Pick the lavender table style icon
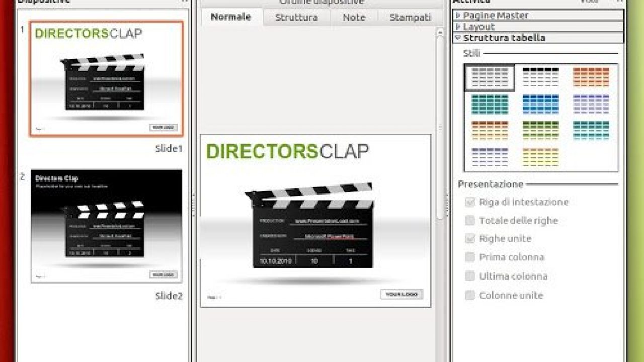Screen dimensions: 644x362 [591, 104]
